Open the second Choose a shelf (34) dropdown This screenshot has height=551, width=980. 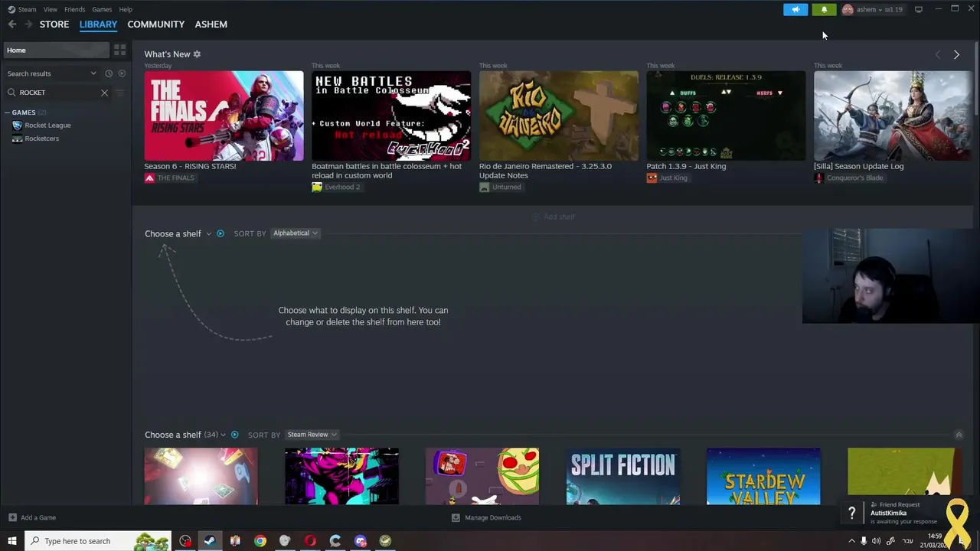[x=185, y=435]
